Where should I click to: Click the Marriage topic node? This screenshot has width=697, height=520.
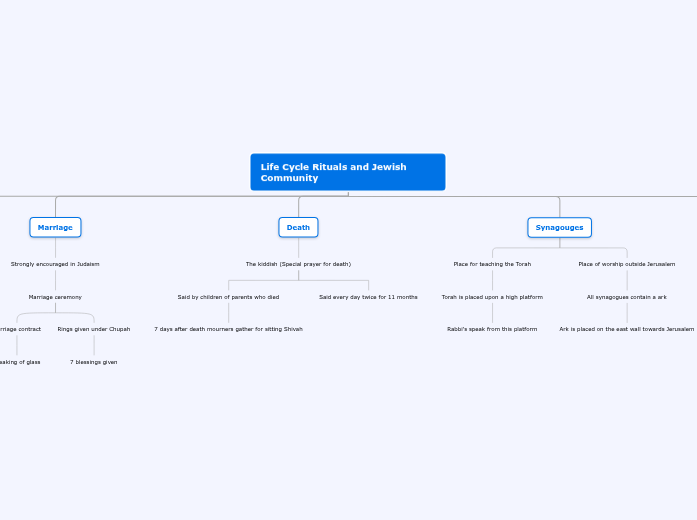tap(55, 227)
